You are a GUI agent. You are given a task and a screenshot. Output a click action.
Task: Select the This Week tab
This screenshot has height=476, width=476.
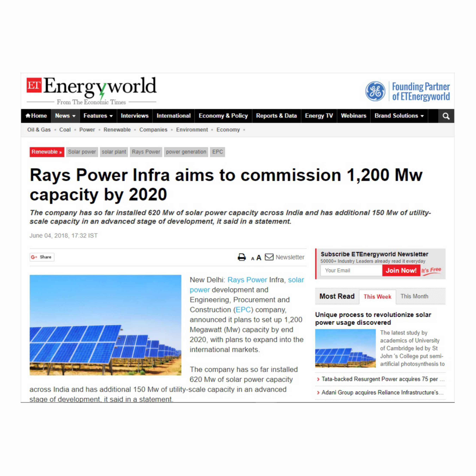pos(377,297)
